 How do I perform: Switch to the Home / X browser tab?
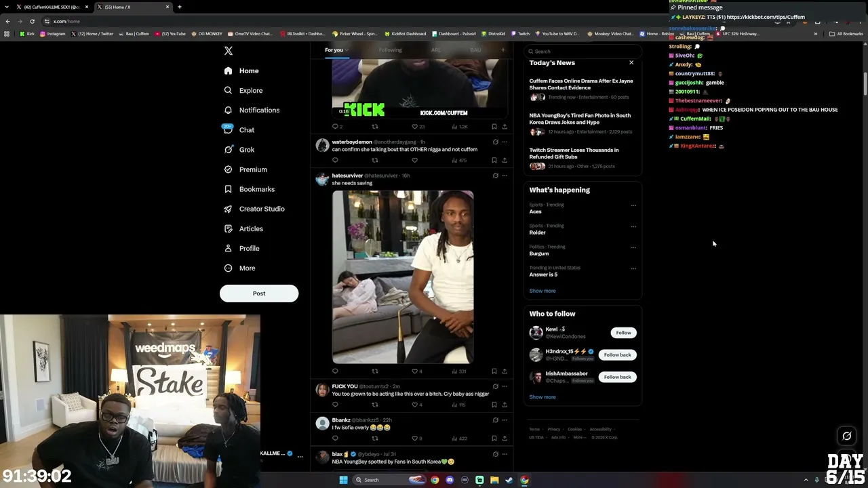132,7
